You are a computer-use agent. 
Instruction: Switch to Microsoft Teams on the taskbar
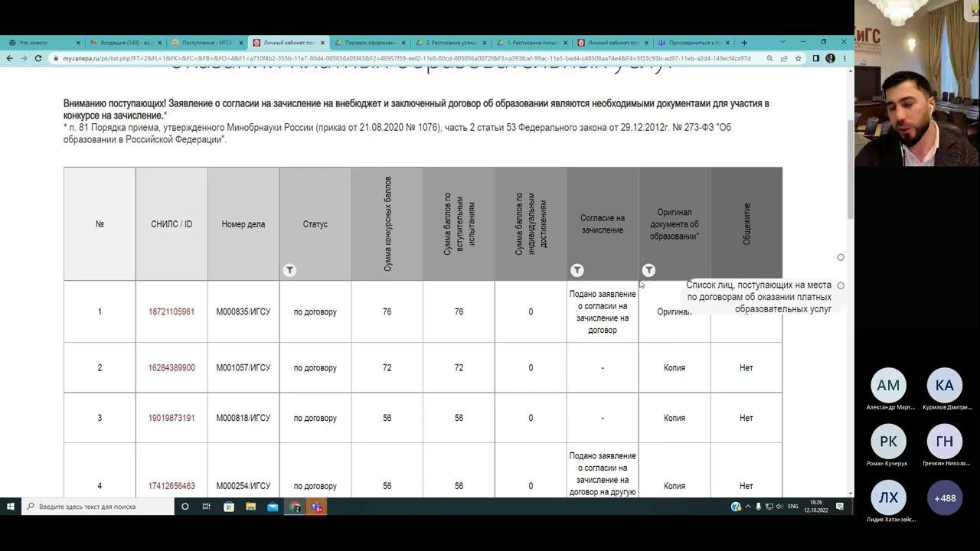click(317, 507)
